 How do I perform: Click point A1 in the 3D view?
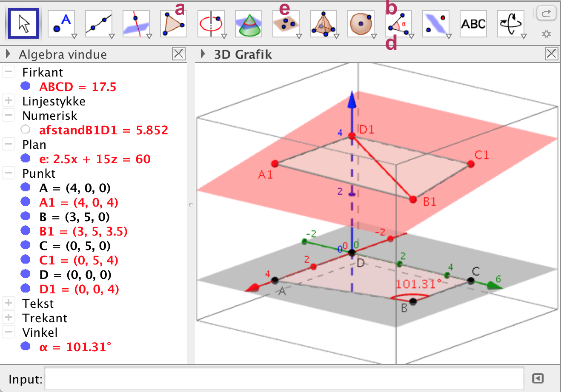pos(275,163)
